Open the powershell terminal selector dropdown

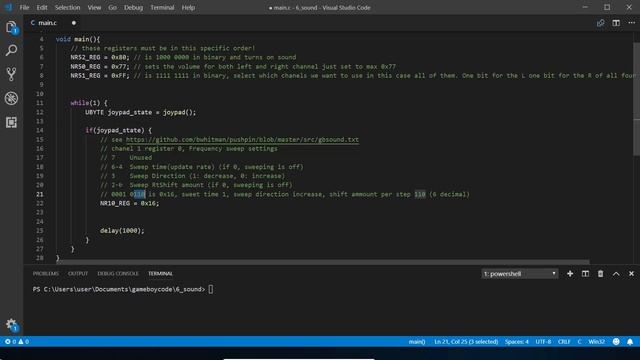tap(520, 273)
